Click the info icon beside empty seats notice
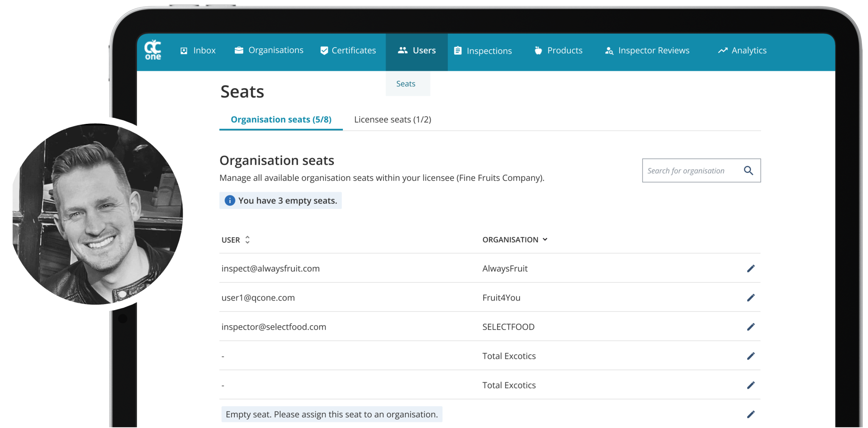Viewport: 868px width, 428px height. tap(230, 201)
